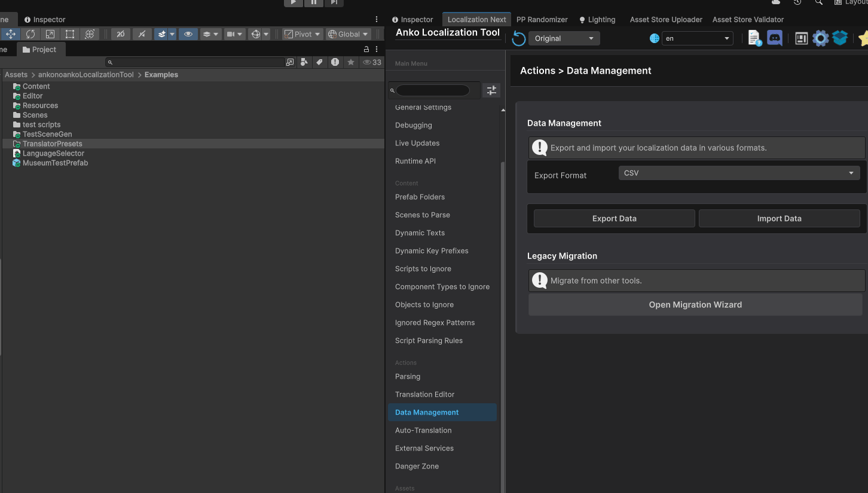Switch to the Localization Next tab

[x=476, y=19]
